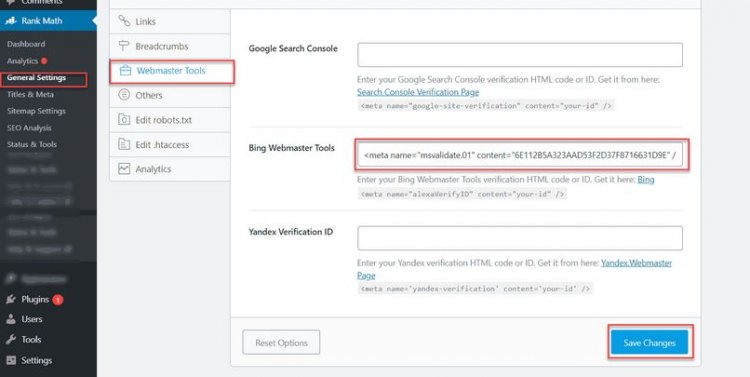Go to Titles & Meta submenu
This screenshot has width=750, height=377.
point(30,94)
